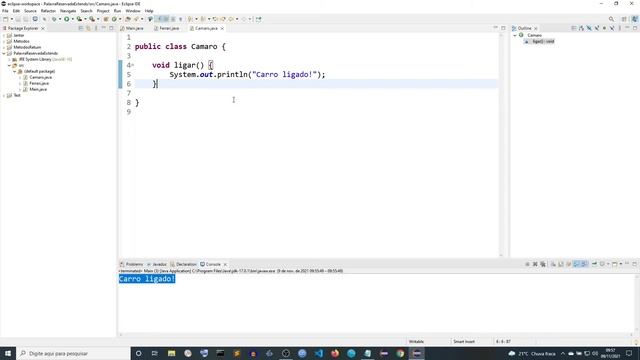Viewport: 640px width, 360px height.
Task: Click the New Java Class toolbar icon
Action: [x=114, y=19]
